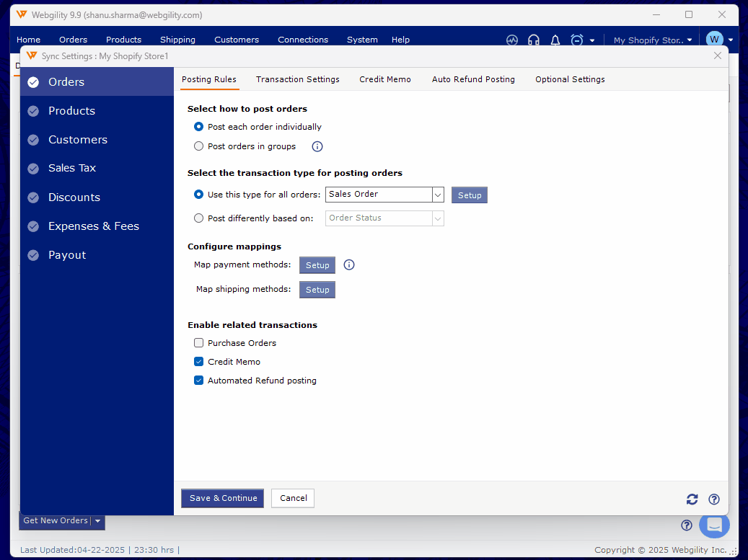This screenshot has width=748, height=560.
Task: Go to Expenses & Fees in the sidebar
Action: click(94, 226)
